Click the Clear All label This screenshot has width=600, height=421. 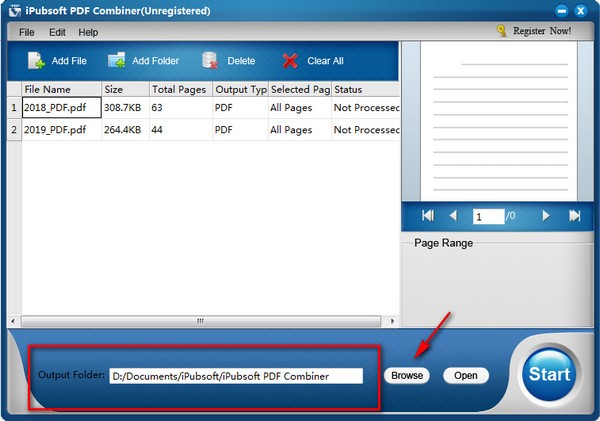325,61
